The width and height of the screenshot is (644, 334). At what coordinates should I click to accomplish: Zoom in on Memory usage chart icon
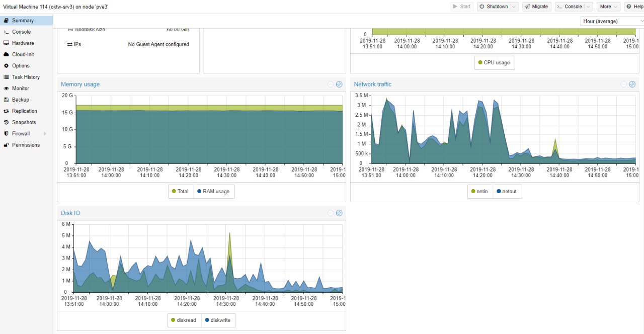339,85
